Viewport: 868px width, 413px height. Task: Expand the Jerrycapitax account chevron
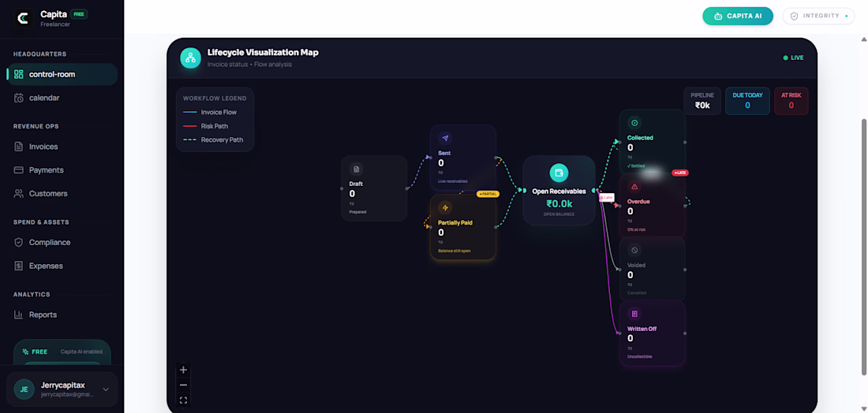(106, 389)
